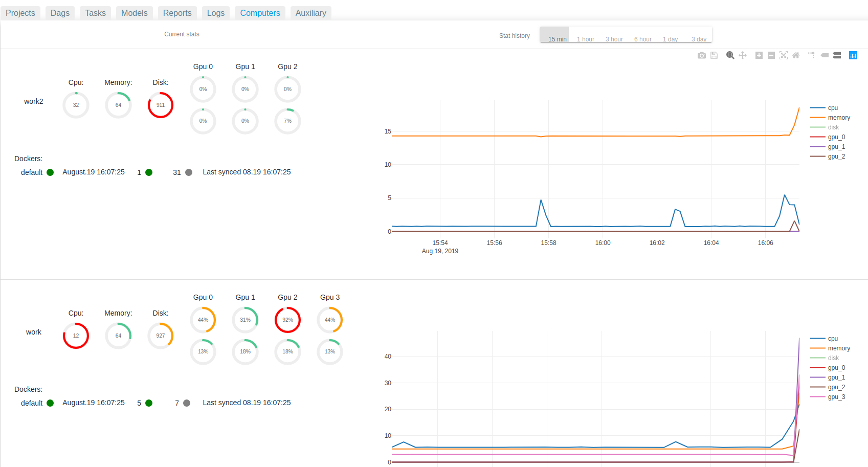The height and width of the screenshot is (467, 868).
Task: Select 15 min stat history
Action: pos(554,35)
